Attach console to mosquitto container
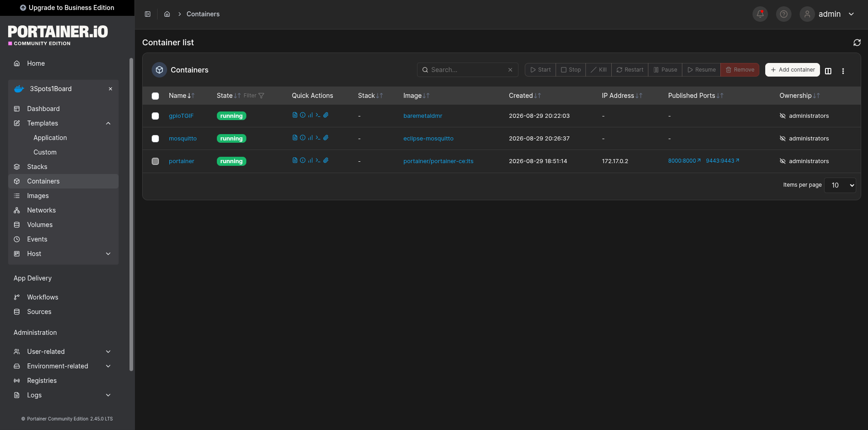The width and height of the screenshot is (868, 430). [326, 138]
